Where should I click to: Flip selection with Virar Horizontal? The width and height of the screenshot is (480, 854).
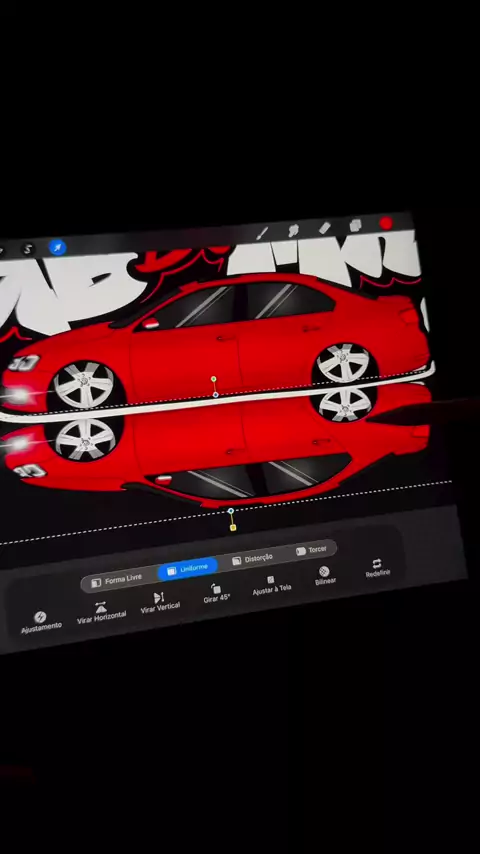coord(101,613)
